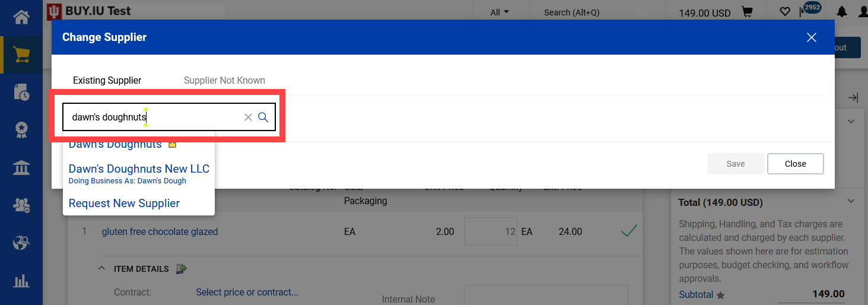868x305 pixels.
Task: Collapse the right summary panel arrow
Action: click(x=853, y=97)
